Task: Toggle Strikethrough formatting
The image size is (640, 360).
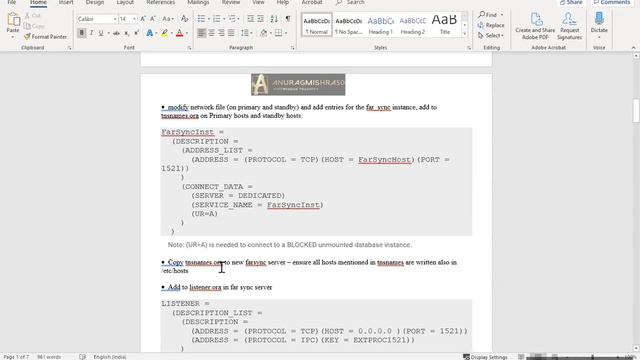Action: coord(116,33)
